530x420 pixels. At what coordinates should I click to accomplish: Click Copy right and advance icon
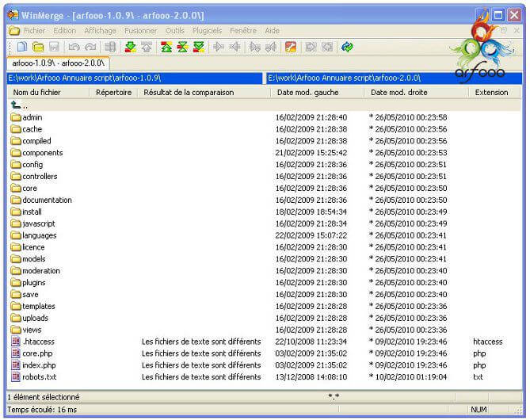pos(254,47)
